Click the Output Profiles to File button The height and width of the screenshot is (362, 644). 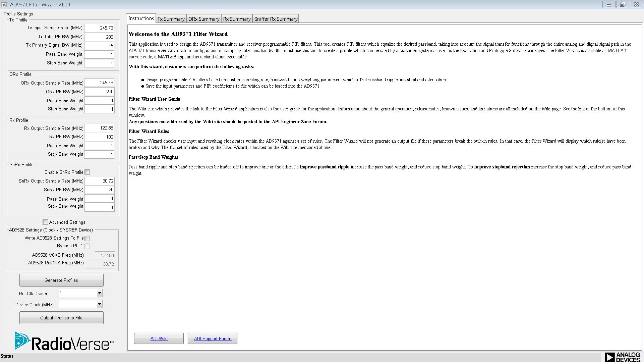tap(61, 318)
